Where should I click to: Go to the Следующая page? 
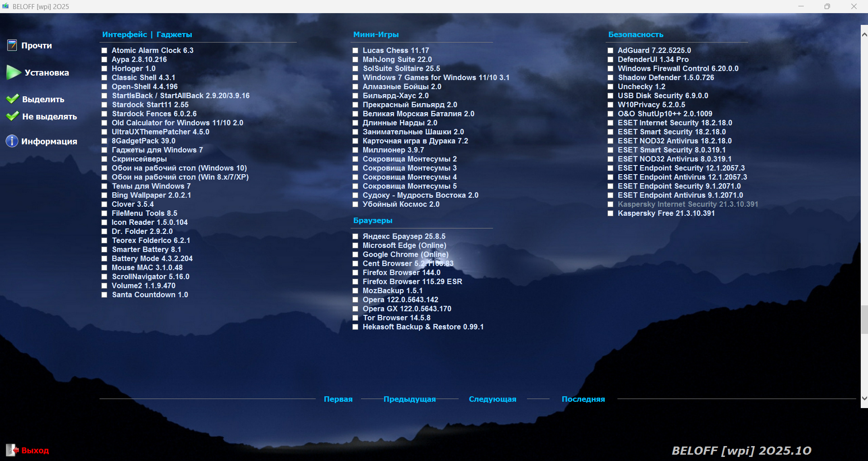pos(492,399)
